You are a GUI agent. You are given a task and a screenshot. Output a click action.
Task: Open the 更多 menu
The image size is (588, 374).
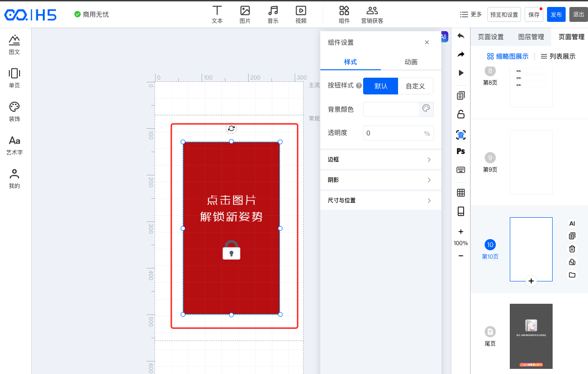coord(471,14)
